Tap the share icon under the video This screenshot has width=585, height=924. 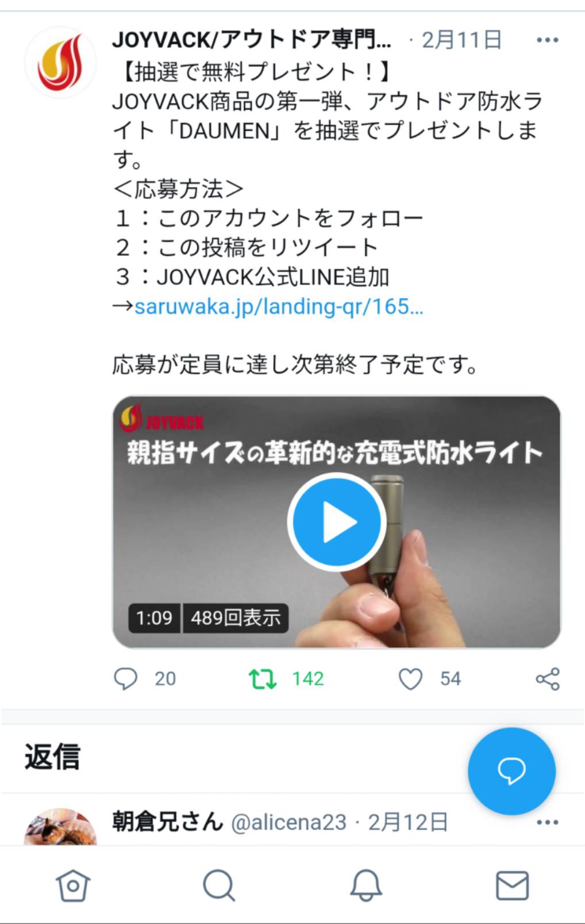coord(547,679)
